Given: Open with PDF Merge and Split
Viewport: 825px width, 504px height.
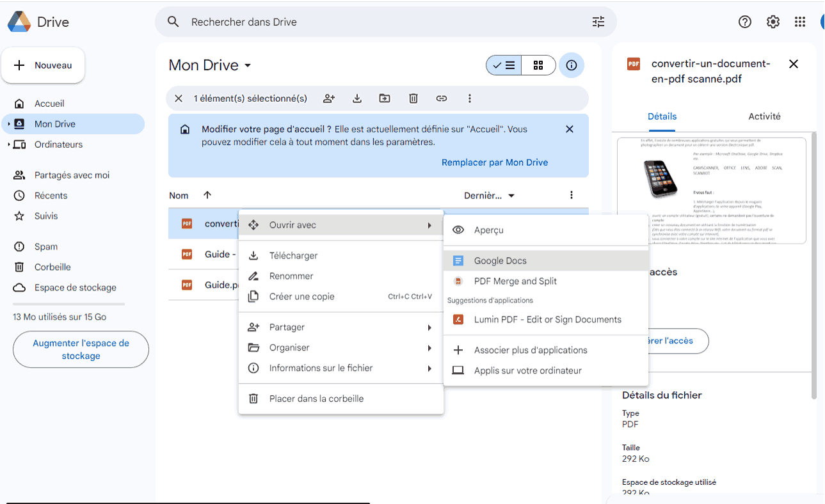Looking at the screenshot, I should [x=545, y=281].
